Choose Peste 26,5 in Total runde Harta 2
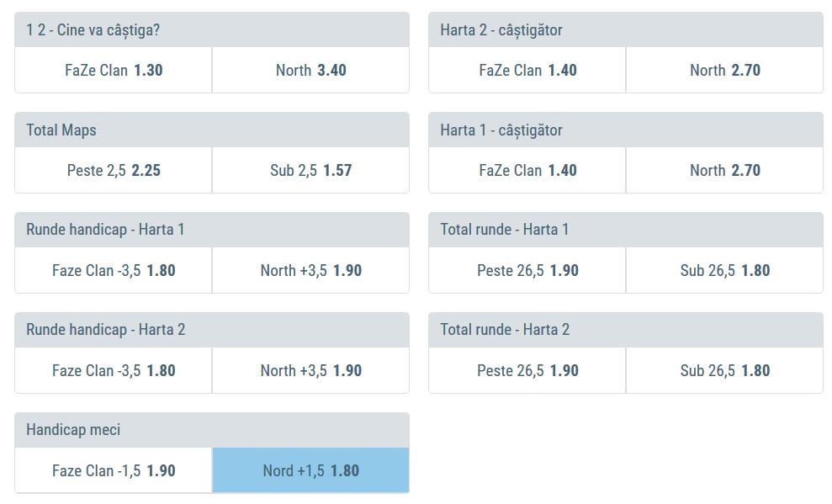 pyautogui.click(x=527, y=371)
